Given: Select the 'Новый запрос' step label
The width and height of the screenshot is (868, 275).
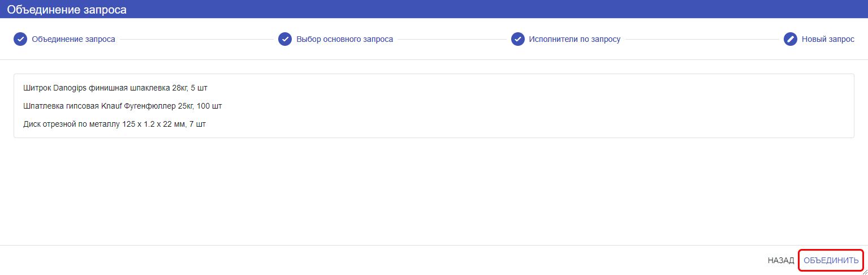Looking at the screenshot, I should pyautogui.click(x=828, y=40).
